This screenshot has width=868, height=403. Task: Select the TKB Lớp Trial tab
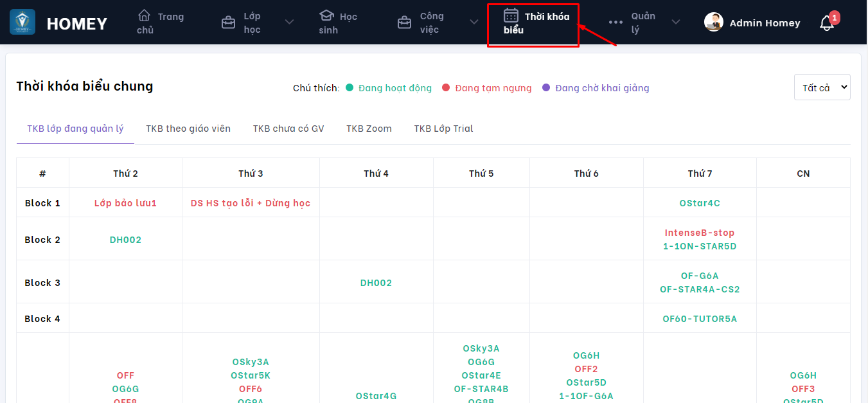coord(443,129)
